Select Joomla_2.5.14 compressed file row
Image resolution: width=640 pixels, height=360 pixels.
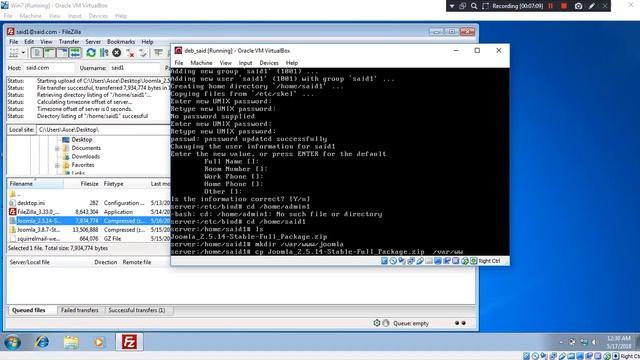89,221
